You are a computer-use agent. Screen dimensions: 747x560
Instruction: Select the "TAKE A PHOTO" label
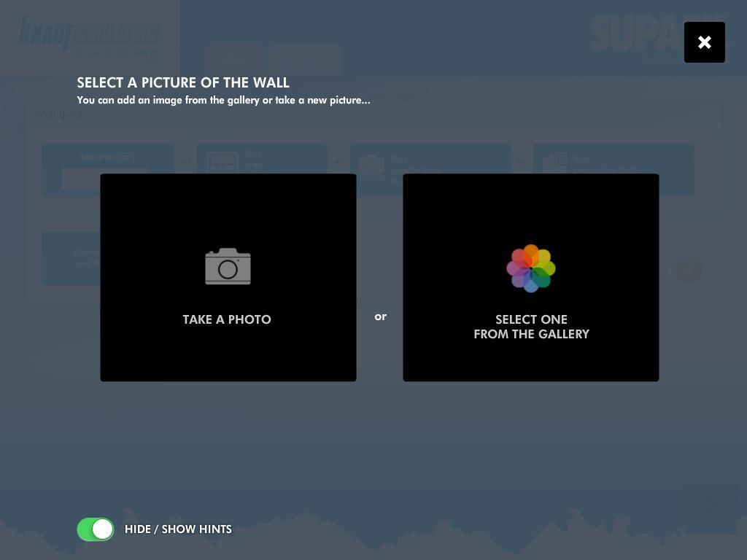point(227,319)
